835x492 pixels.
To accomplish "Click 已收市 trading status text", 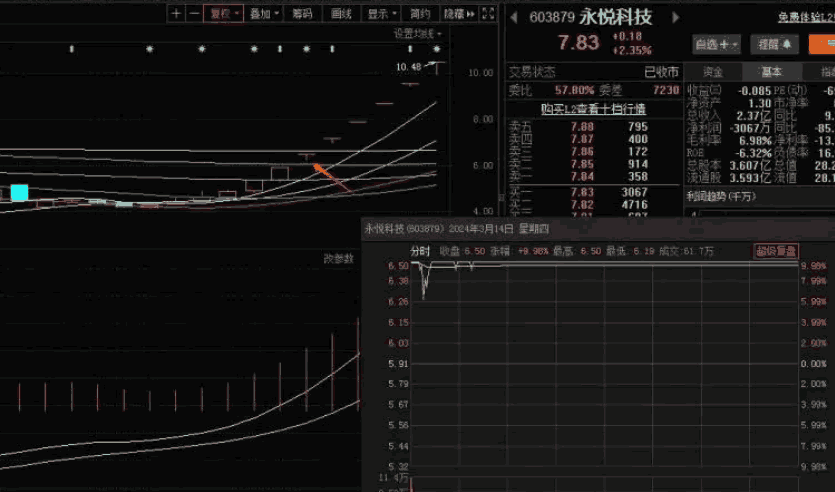I will pos(661,72).
